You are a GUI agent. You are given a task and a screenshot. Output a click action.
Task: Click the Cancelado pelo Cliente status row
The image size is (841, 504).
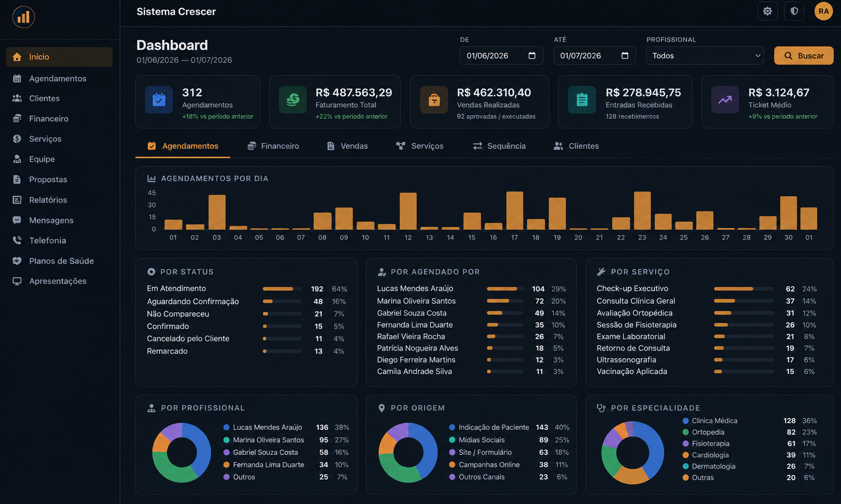click(247, 338)
